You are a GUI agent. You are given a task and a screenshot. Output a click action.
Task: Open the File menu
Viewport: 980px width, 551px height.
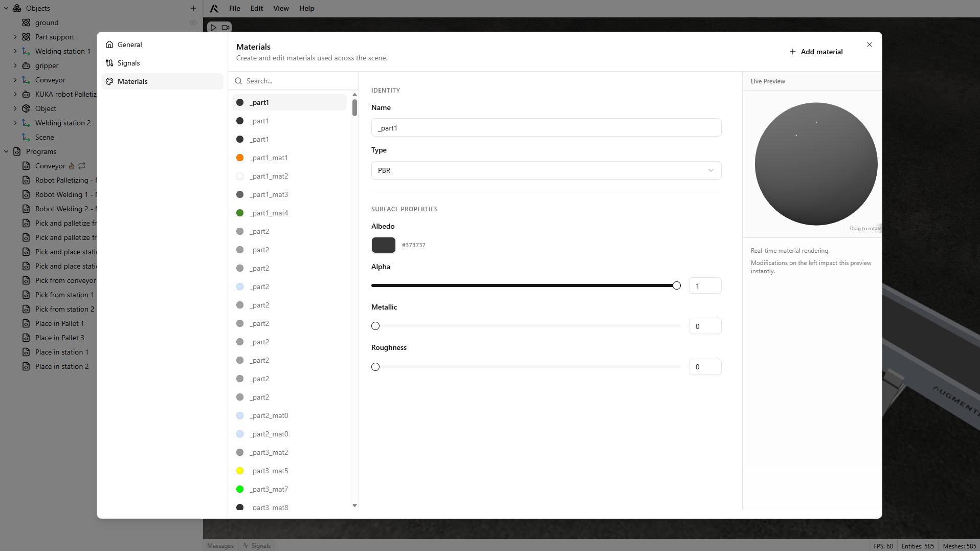tap(235, 8)
